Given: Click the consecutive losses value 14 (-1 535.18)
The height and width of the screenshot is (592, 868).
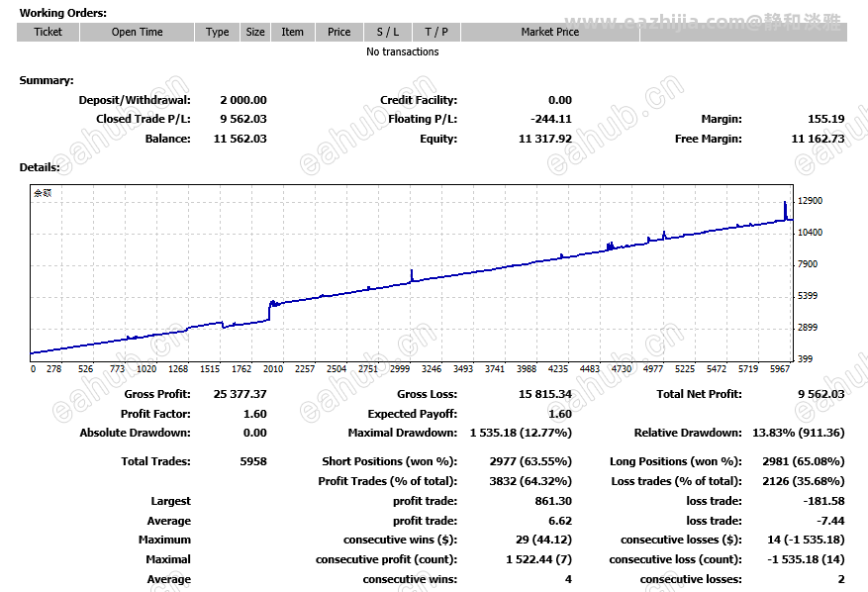Looking at the screenshot, I should pos(806,540).
